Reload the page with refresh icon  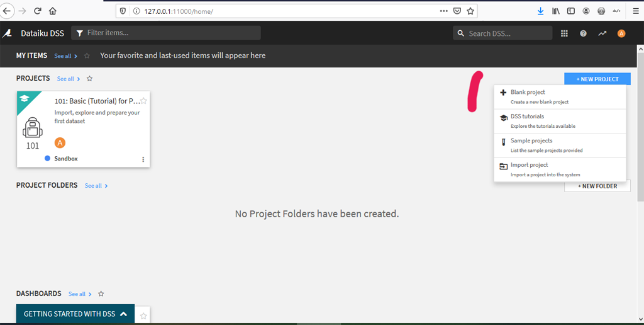point(37,11)
